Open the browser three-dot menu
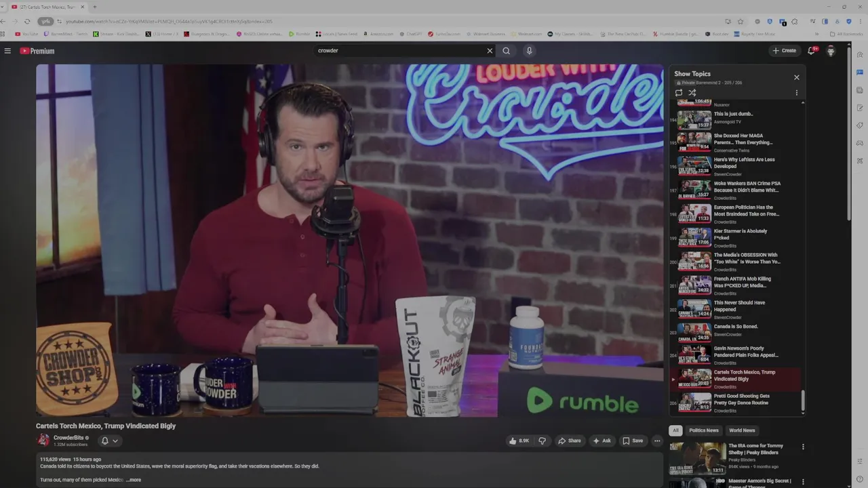 pyautogui.click(x=861, y=22)
